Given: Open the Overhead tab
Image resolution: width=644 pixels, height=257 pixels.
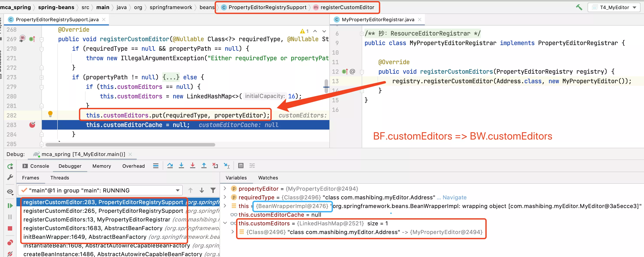Looking at the screenshot, I should [133, 166].
